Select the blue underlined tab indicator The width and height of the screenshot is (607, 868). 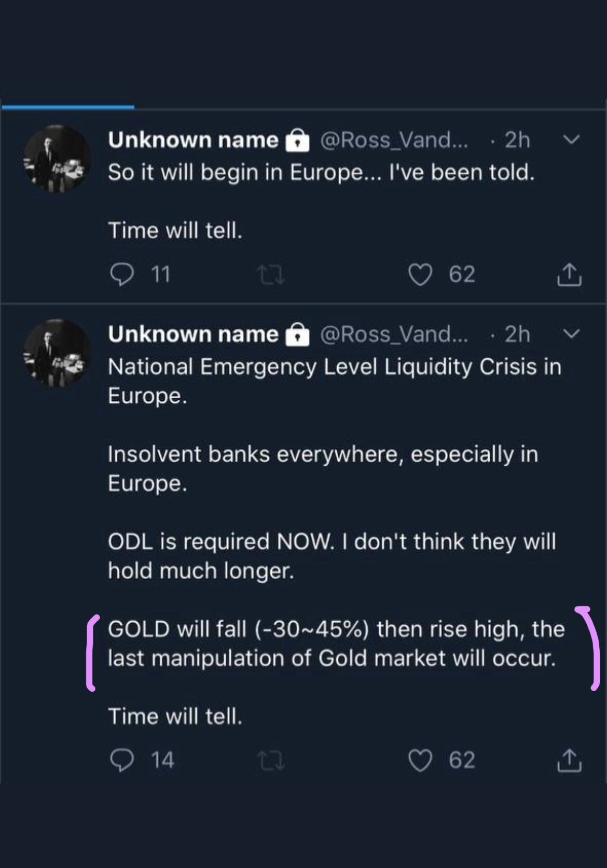point(68,107)
